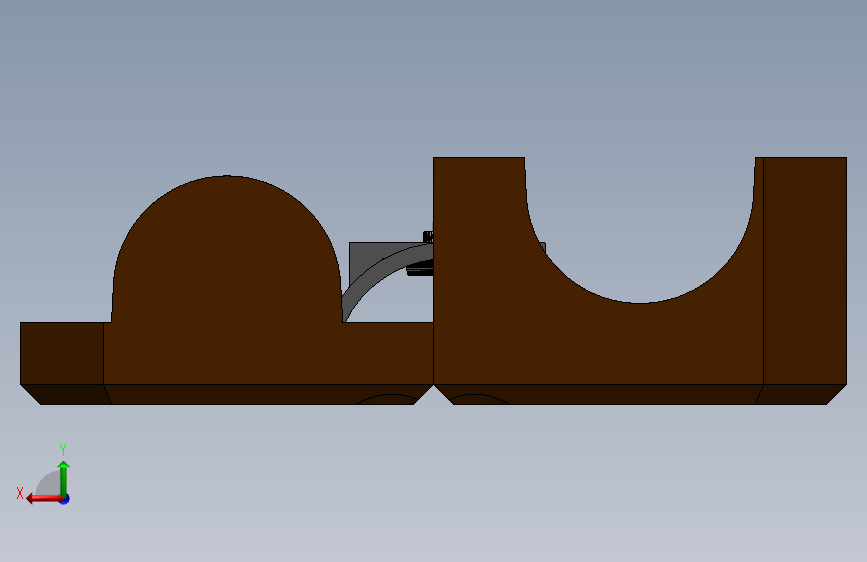The image size is (867, 562).
Task: Select the black screw head beside gray bracket
Action: pyautogui.click(x=420, y=270)
